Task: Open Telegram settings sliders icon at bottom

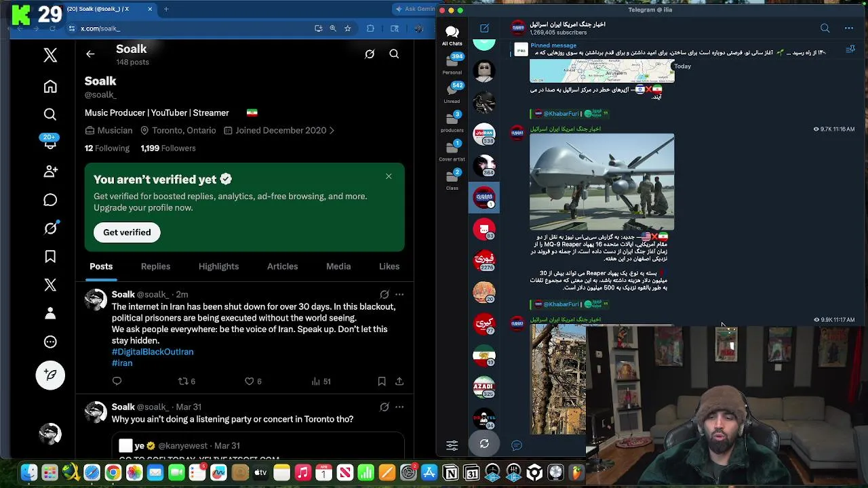Action: coord(452,445)
